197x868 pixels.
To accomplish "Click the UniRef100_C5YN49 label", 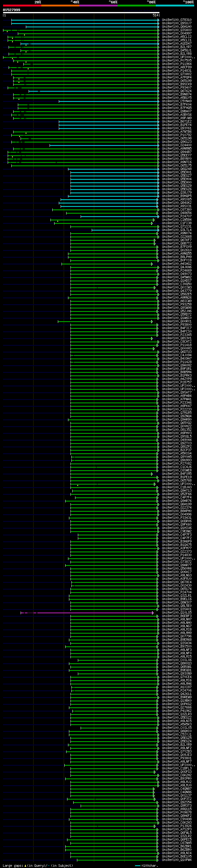I will [x=177, y=101].
